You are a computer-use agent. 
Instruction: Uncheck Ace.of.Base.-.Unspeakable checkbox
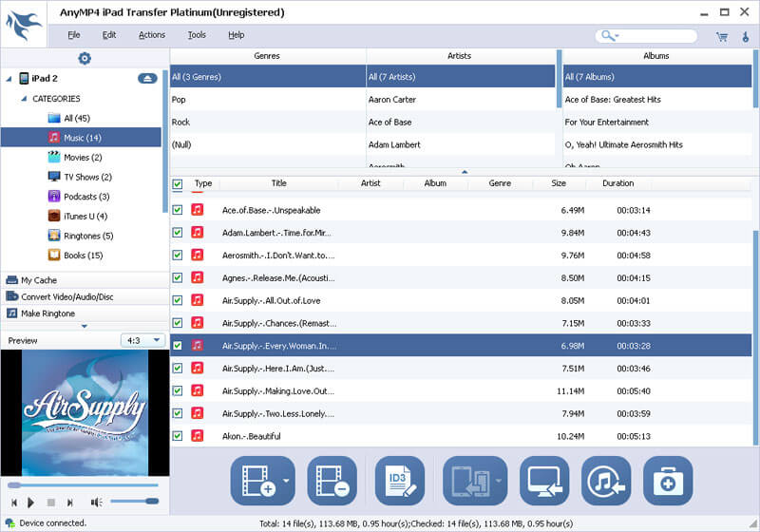tap(178, 210)
